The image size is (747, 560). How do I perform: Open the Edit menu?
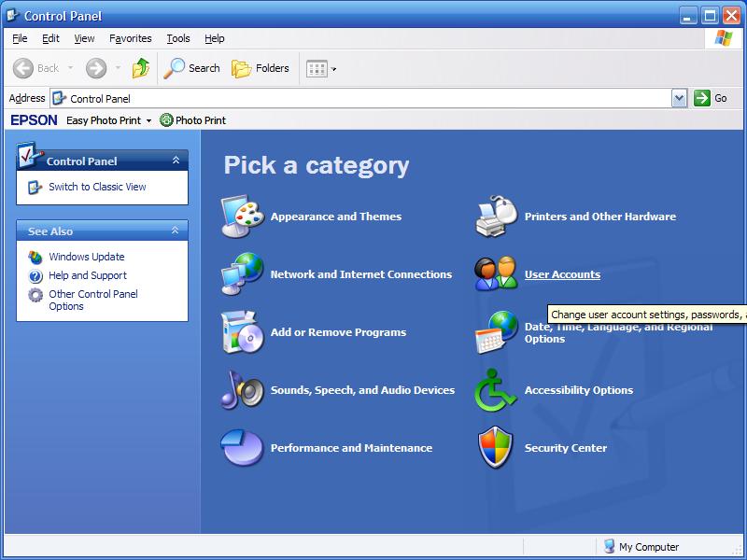50,38
